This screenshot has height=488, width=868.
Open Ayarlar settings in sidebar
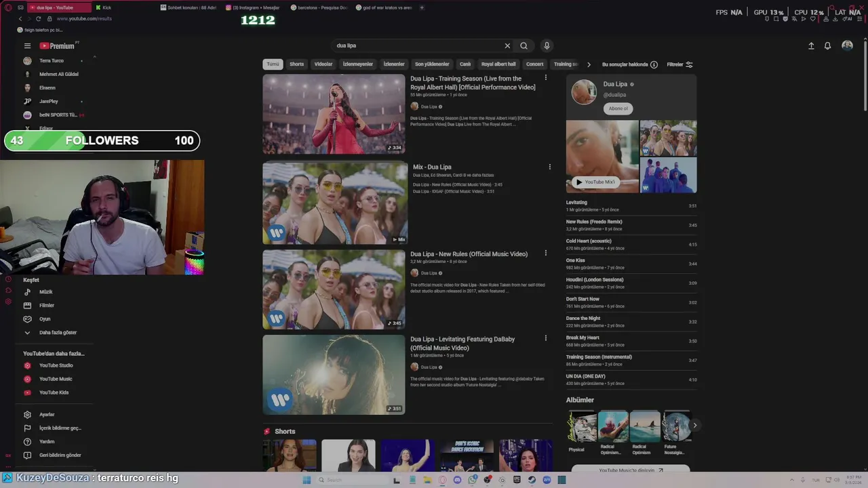click(x=46, y=414)
